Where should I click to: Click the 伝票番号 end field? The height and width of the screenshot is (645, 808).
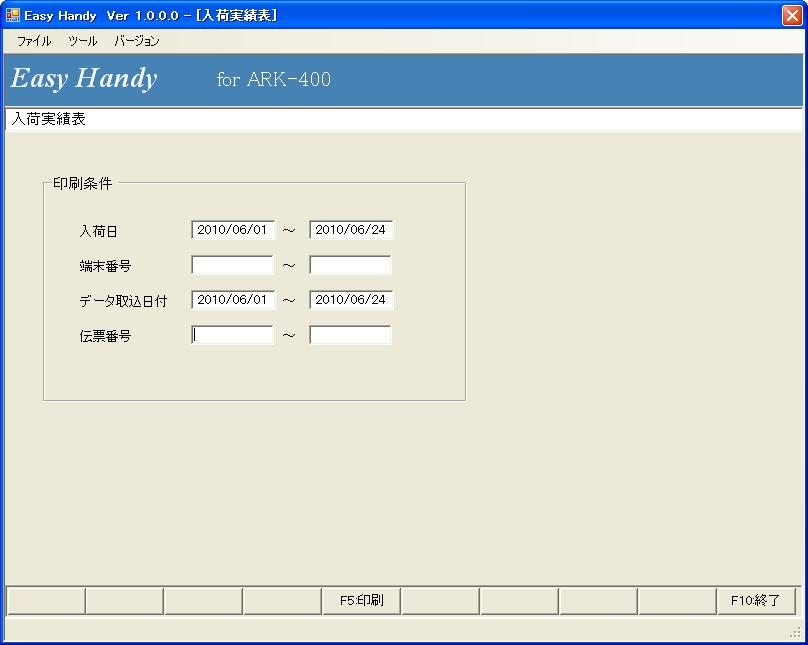point(350,335)
